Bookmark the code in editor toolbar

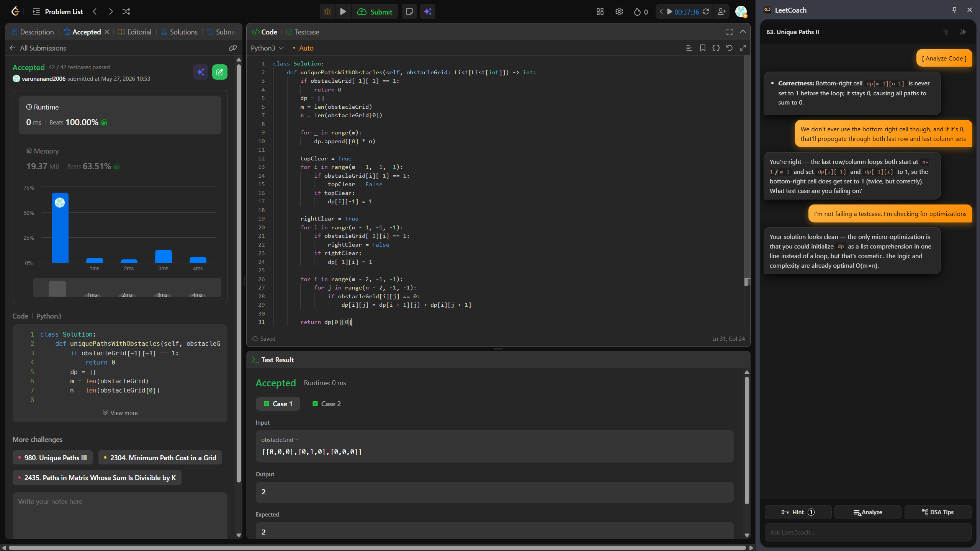(702, 48)
